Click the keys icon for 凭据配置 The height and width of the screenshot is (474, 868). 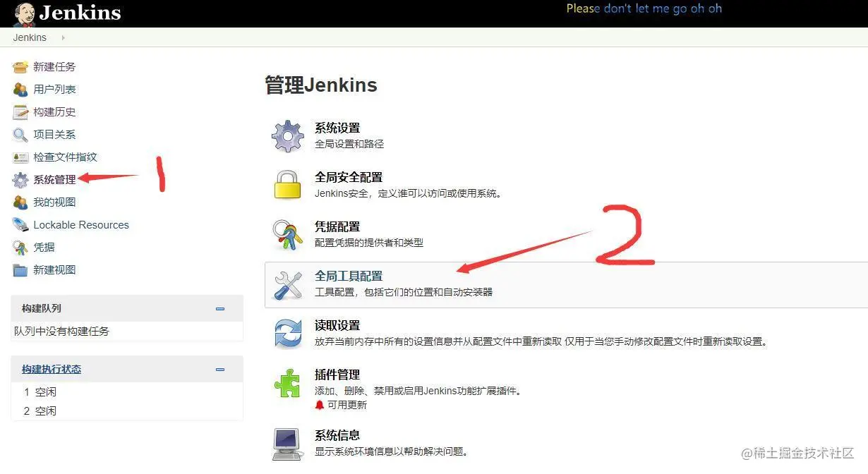(x=288, y=235)
